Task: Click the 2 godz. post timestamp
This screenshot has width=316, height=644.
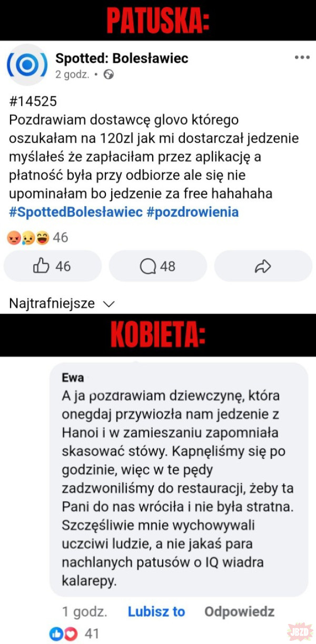Action: pos(72,75)
